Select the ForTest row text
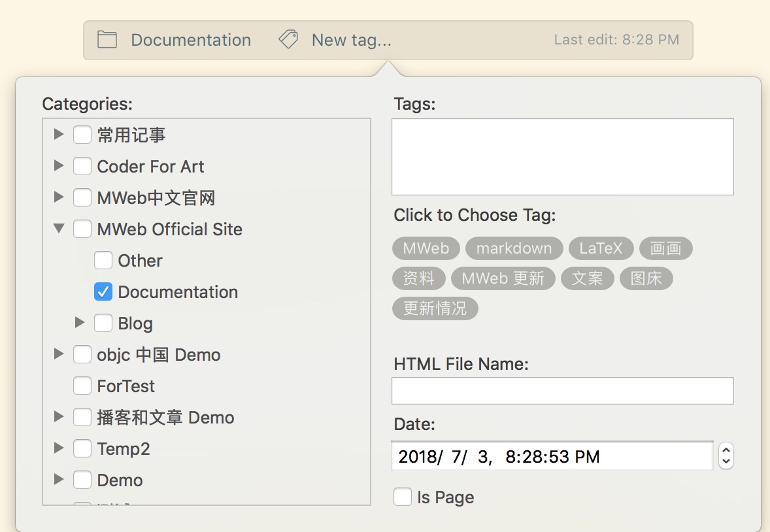 click(x=126, y=386)
